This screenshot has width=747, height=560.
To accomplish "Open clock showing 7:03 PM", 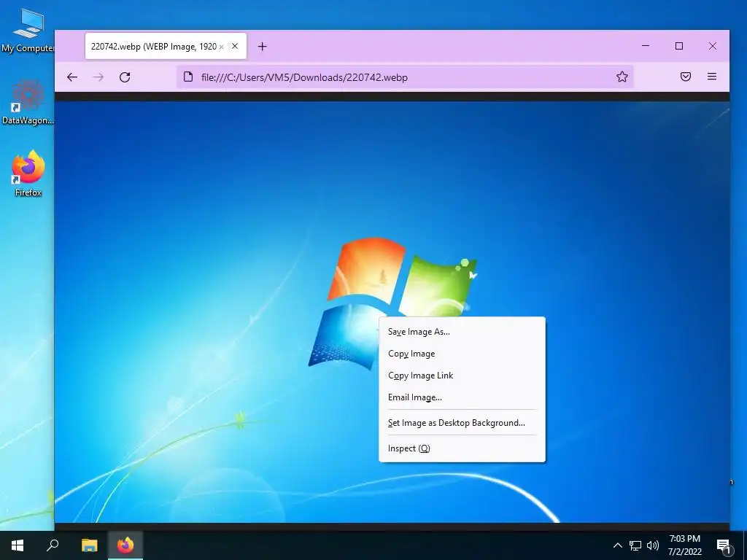I will [684, 545].
